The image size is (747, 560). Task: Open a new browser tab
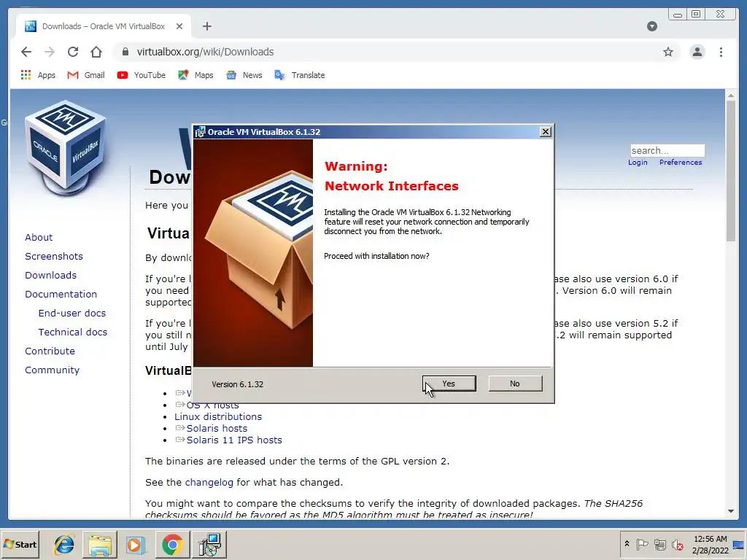pos(206,26)
